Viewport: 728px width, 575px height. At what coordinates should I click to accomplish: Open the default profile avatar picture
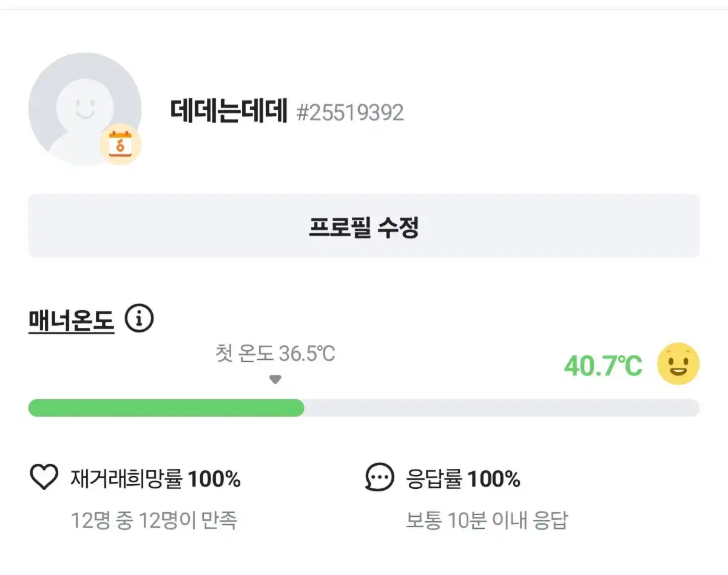click(85, 109)
